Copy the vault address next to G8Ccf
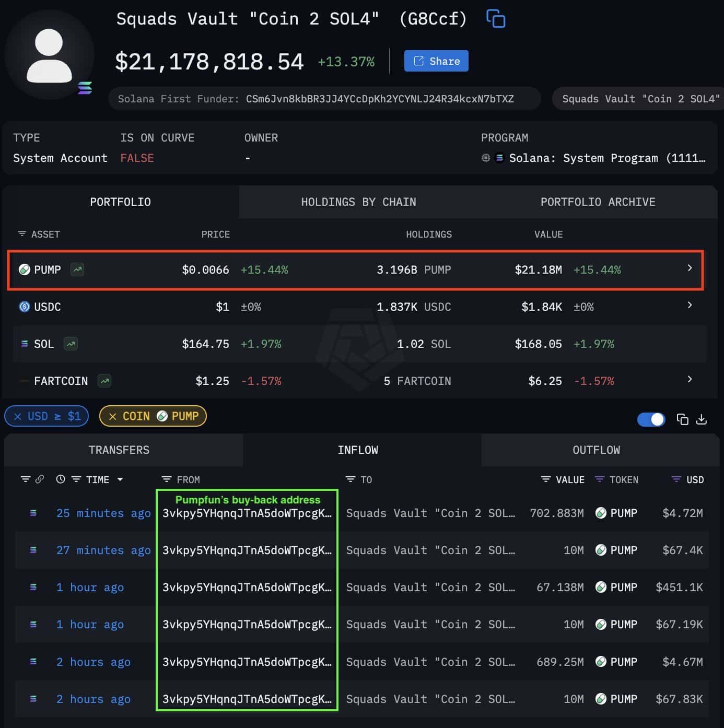Image resolution: width=724 pixels, height=728 pixels. point(495,19)
